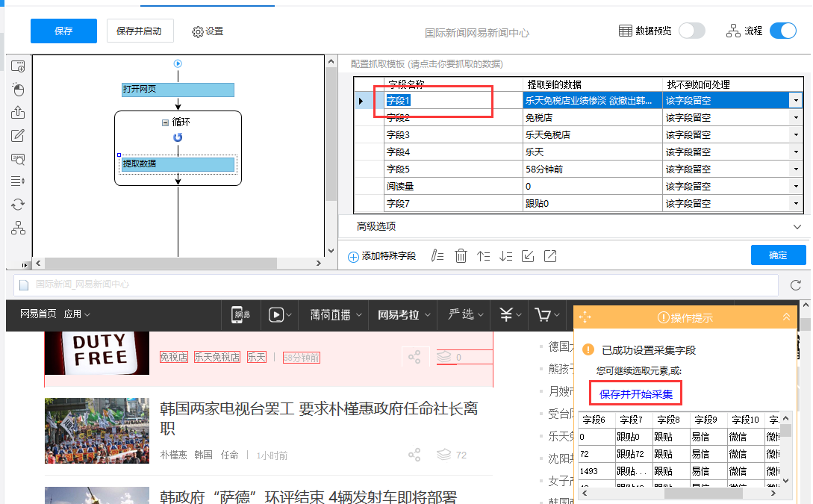Open the 薄荷直播 menu
Image resolution: width=813 pixels, height=504 pixels.
(x=335, y=315)
